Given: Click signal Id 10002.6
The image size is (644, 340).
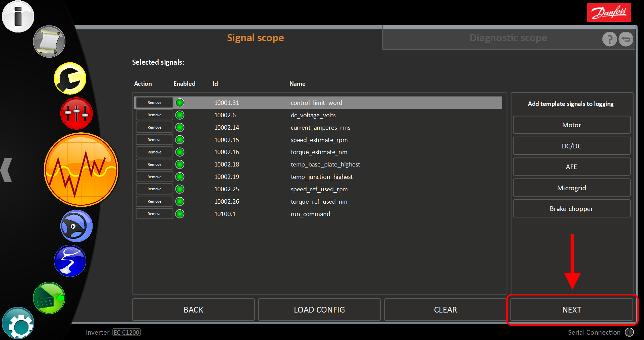Looking at the screenshot, I should tap(225, 115).
